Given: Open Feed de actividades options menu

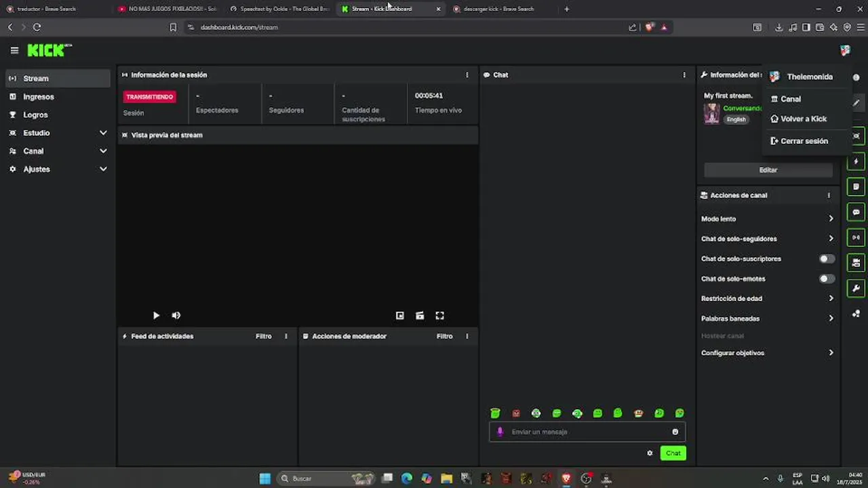Looking at the screenshot, I should coord(286,336).
